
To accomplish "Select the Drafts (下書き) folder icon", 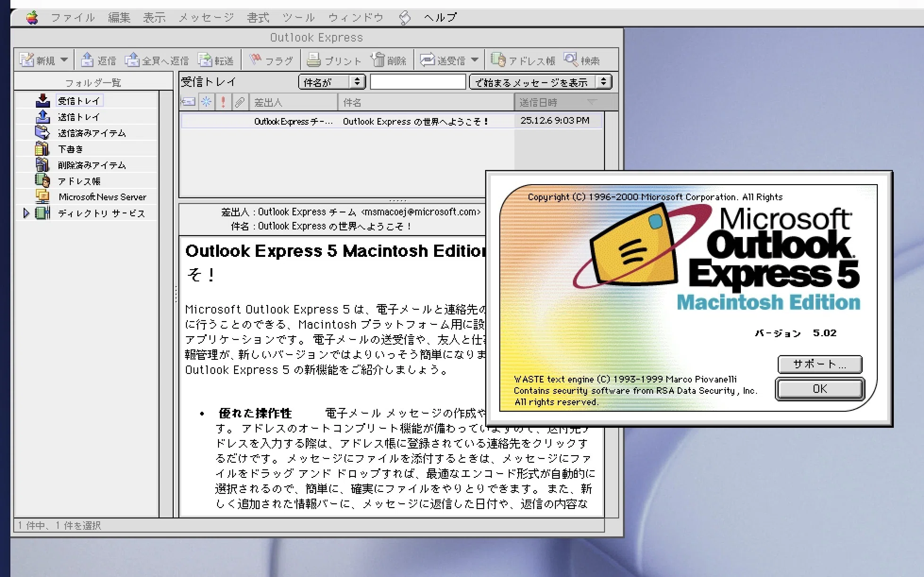I will [42, 148].
